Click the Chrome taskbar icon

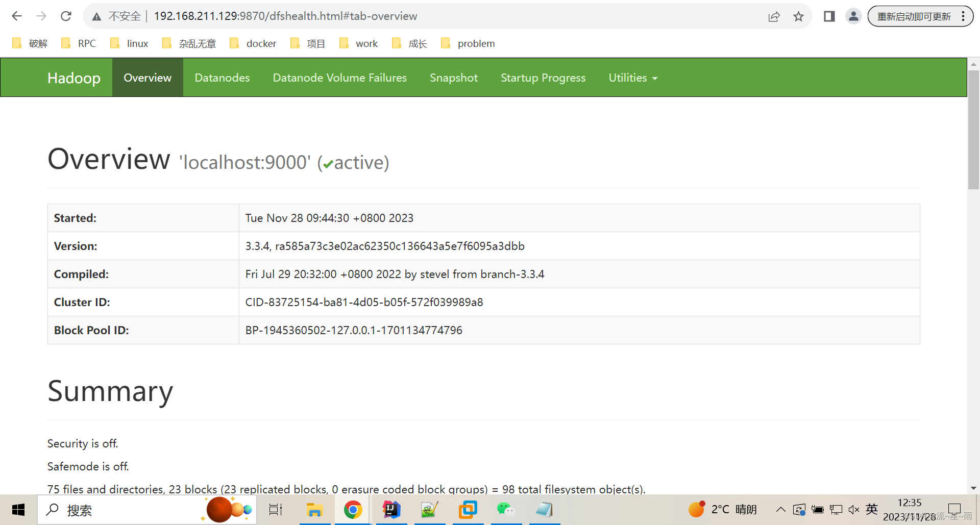[x=353, y=510]
